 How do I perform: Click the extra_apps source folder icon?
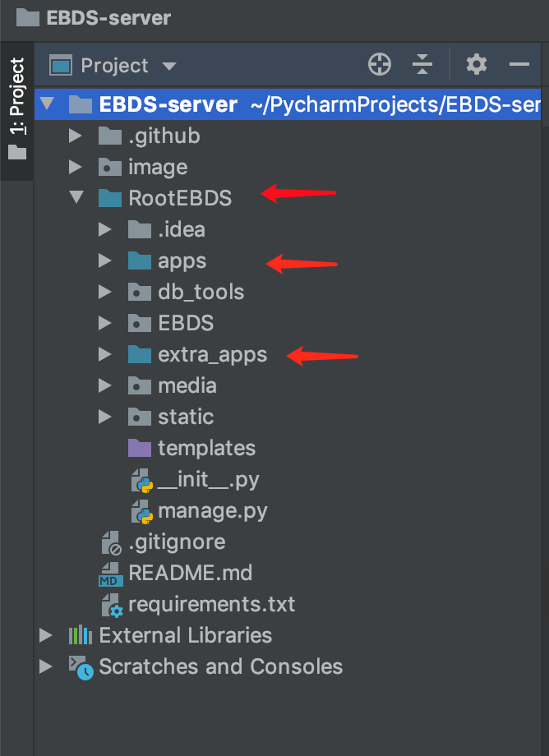[x=140, y=354]
